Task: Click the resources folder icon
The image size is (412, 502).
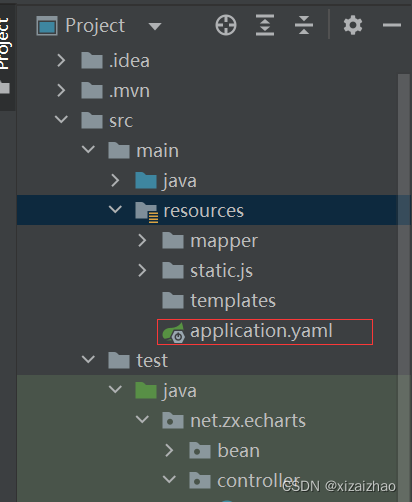Action: tap(147, 212)
